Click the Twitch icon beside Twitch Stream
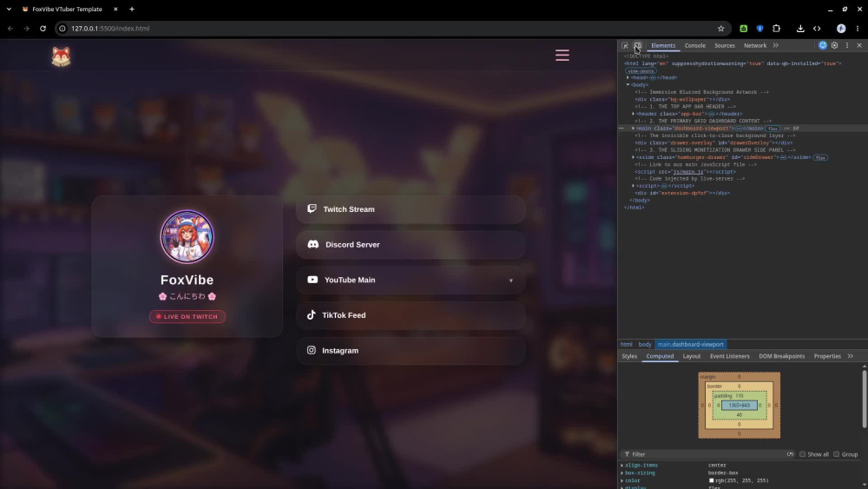Screen dimensions: 868x489 [x=312, y=208]
